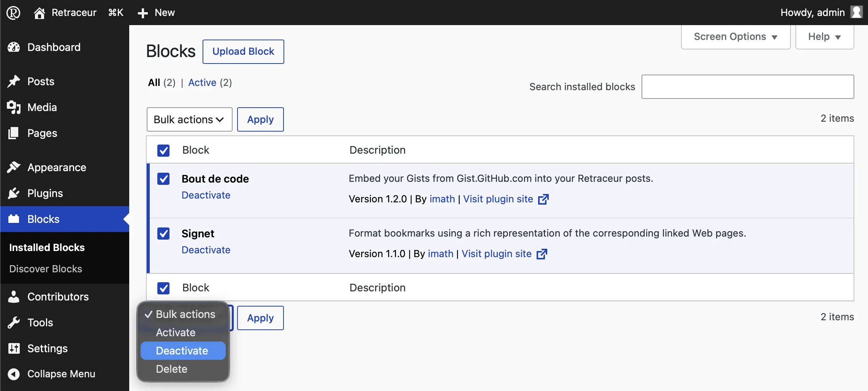Click the Retraceur logo icon in the admin bar

tap(13, 13)
